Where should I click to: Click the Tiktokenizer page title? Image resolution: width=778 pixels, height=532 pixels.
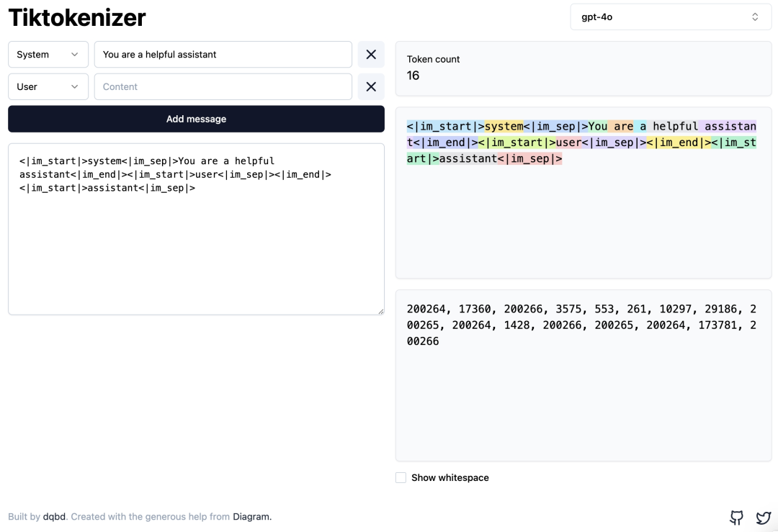[x=77, y=18]
